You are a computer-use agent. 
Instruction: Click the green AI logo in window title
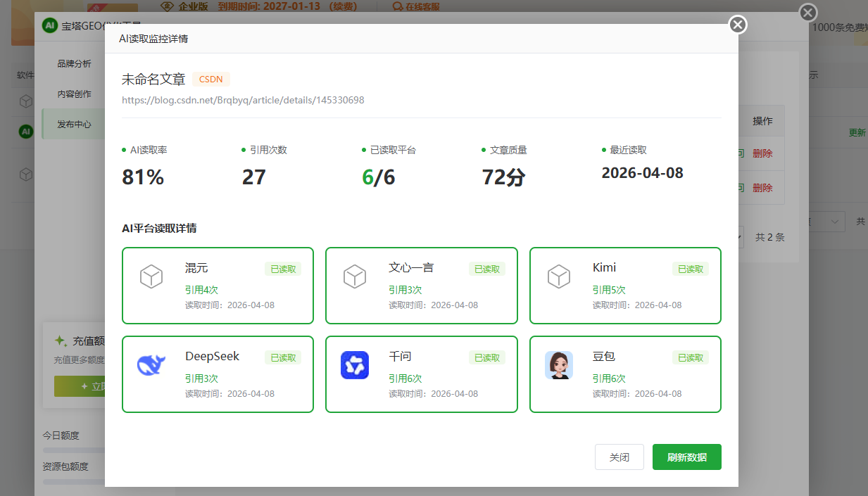49,26
